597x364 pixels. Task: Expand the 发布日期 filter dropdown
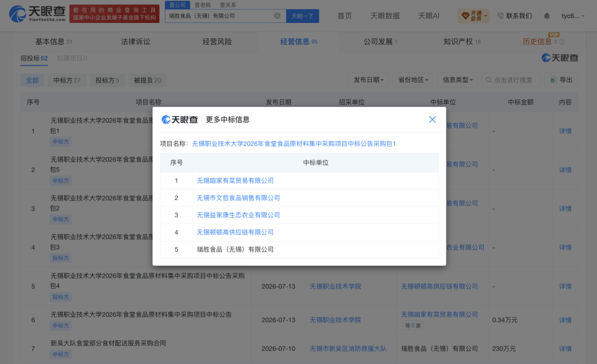point(369,80)
